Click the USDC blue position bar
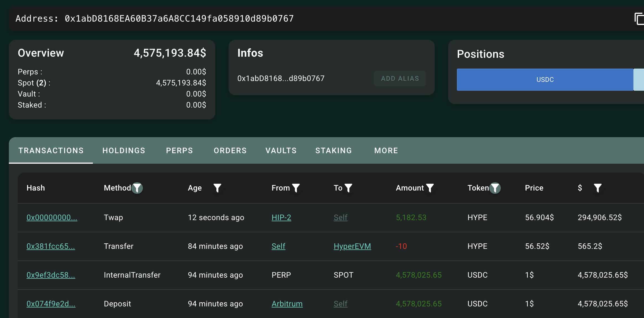This screenshot has width=644, height=318. click(545, 80)
